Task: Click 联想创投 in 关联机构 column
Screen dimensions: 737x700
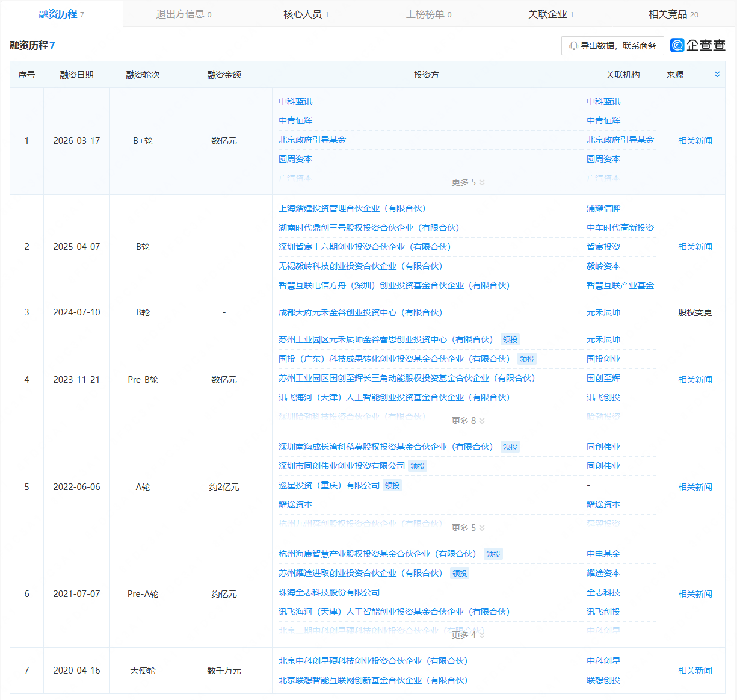Action: (x=603, y=680)
